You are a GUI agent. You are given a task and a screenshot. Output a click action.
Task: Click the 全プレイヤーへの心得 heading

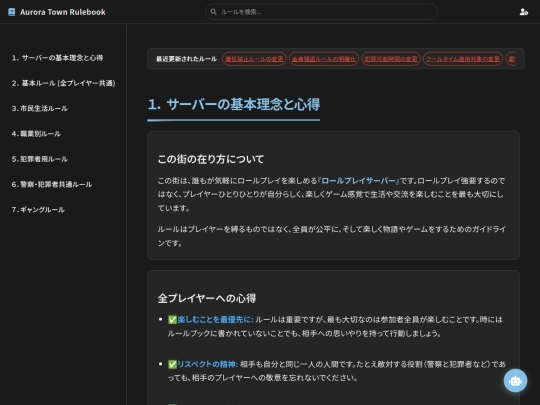click(x=207, y=298)
